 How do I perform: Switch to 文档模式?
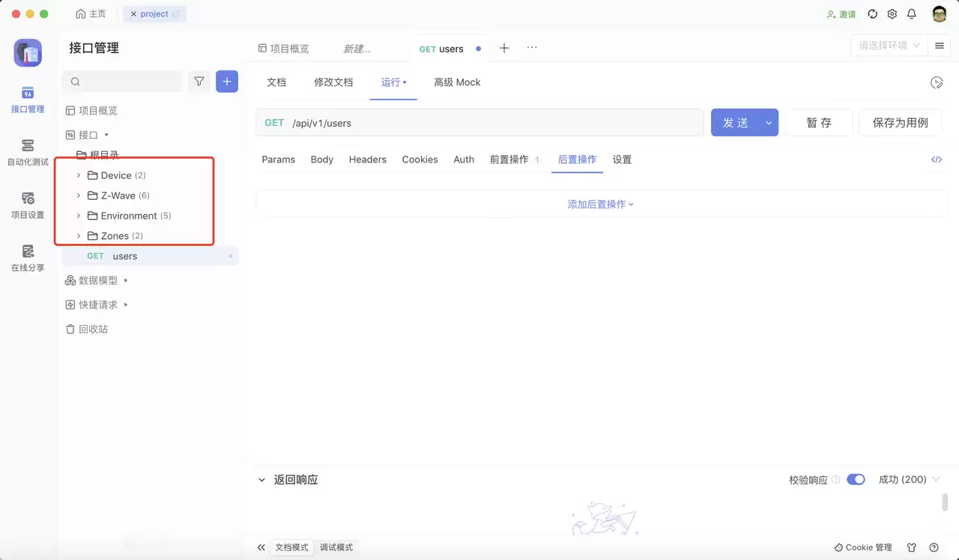click(x=292, y=547)
